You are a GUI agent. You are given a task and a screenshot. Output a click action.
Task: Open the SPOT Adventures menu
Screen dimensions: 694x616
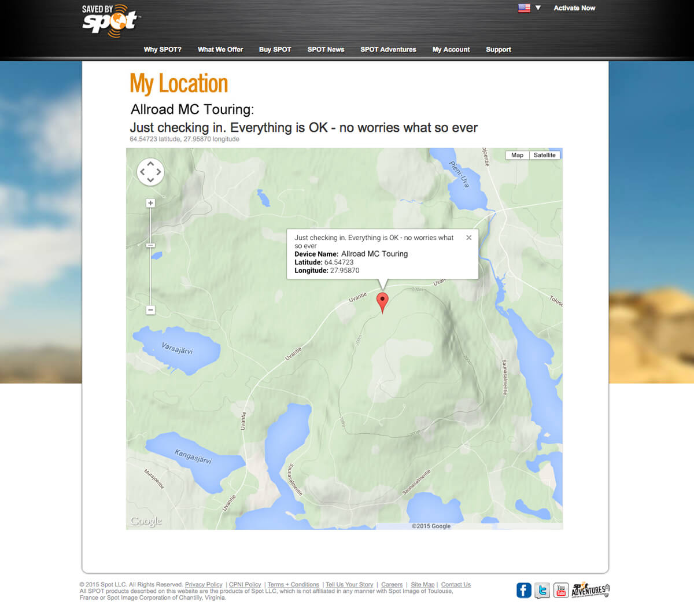(x=388, y=50)
